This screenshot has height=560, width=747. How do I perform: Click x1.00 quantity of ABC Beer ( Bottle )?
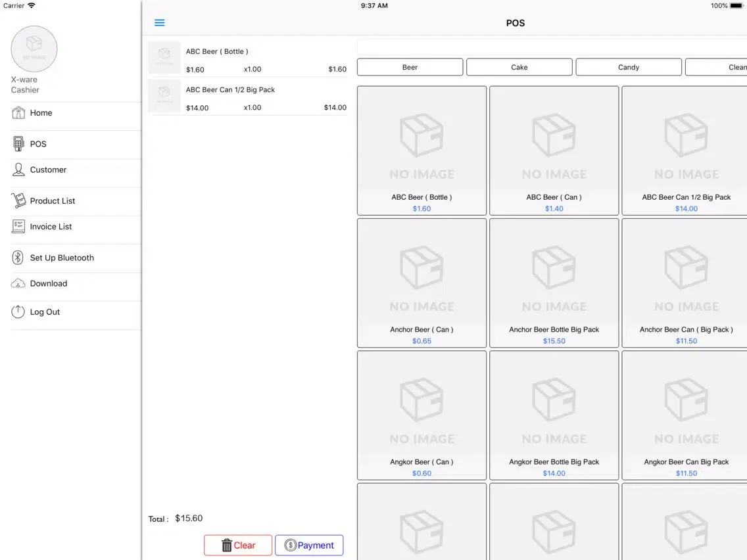tap(253, 69)
